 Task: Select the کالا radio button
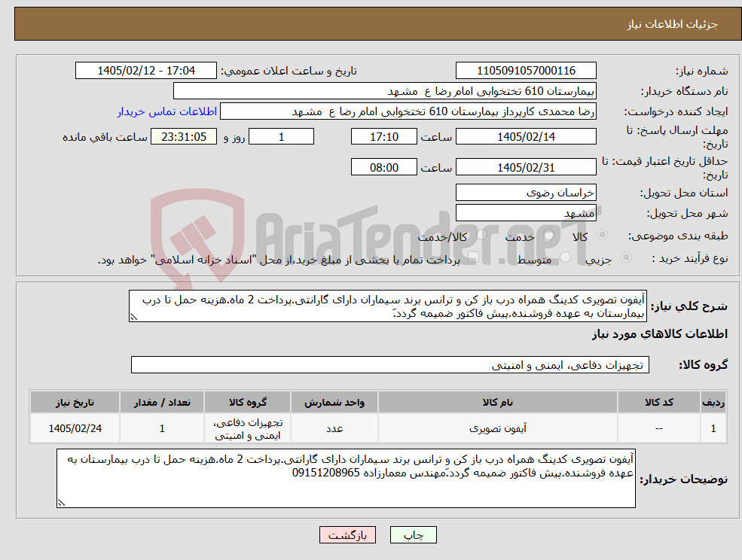click(x=603, y=235)
